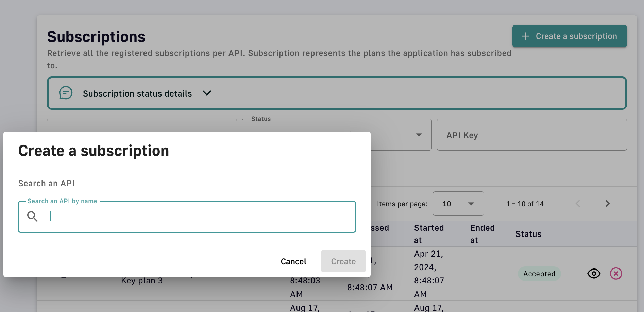Cancel the Create a subscription dialog

tap(293, 261)
